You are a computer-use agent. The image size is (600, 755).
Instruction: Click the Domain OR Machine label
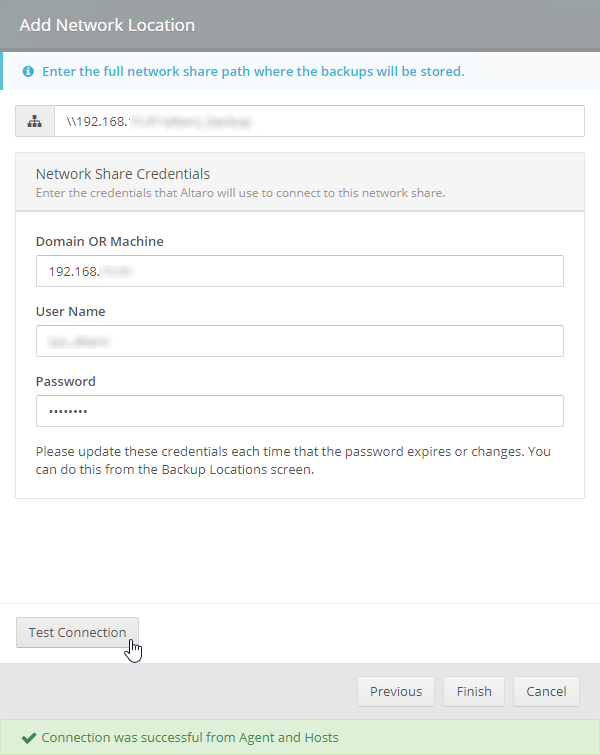100,241
